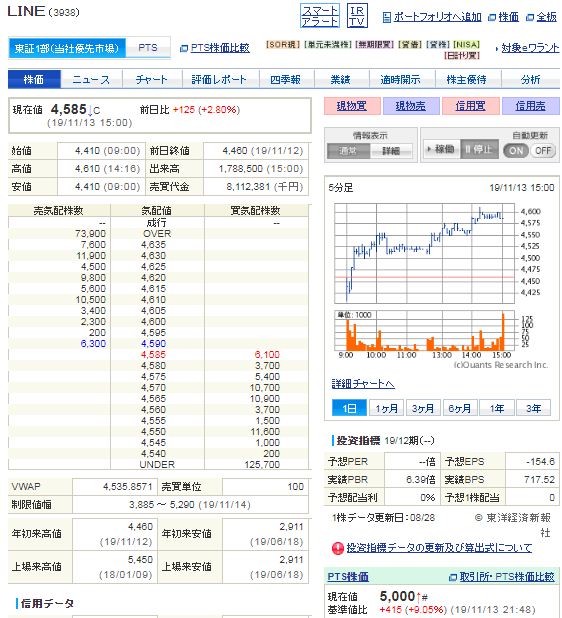Select the 株価 main tab
The image size is (562, 618).
[34, 80]
